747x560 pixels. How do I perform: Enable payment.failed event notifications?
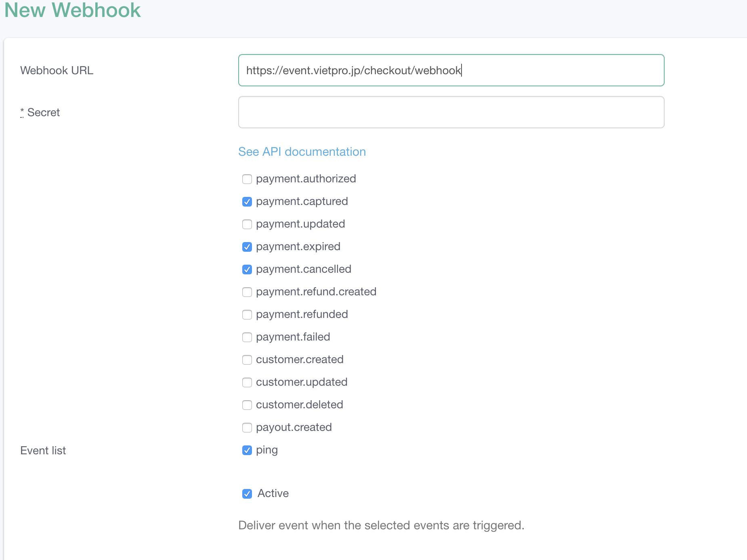[247, 337]
